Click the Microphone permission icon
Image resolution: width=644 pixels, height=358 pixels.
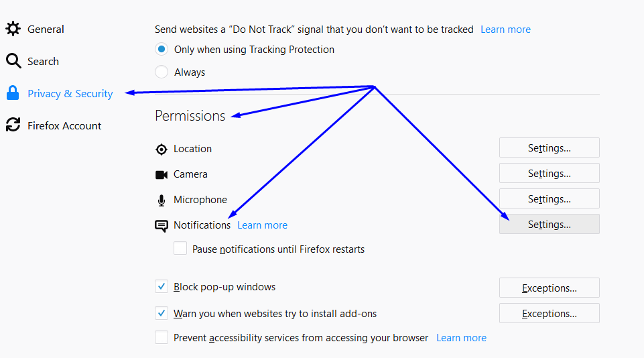point(162,200)
